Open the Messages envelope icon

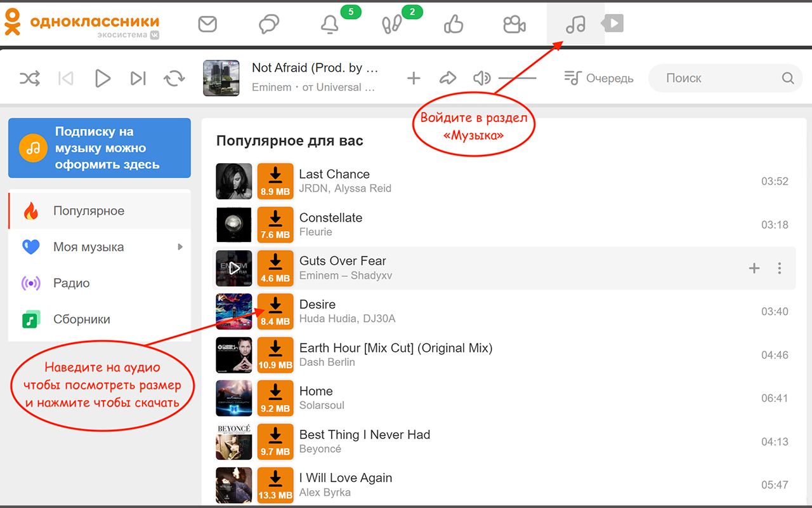[207, 23]
